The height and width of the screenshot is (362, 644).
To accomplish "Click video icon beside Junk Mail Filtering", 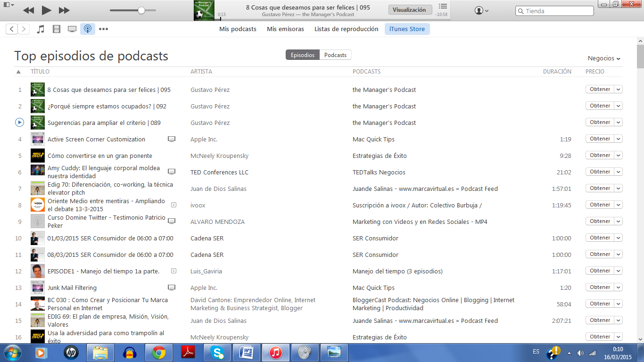I will (x=172, y=287).
